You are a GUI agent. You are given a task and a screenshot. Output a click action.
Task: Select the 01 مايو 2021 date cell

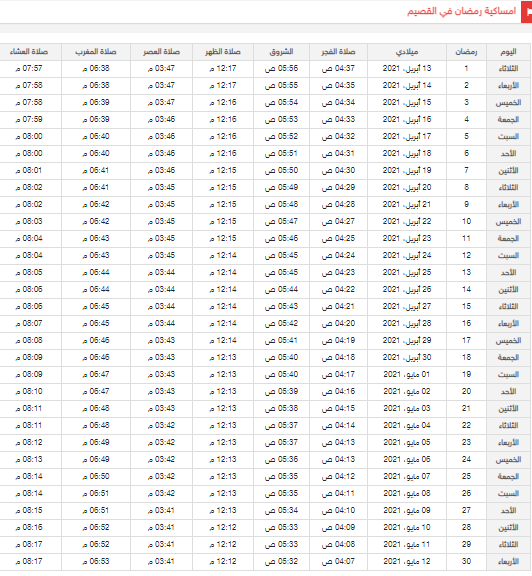407,374
